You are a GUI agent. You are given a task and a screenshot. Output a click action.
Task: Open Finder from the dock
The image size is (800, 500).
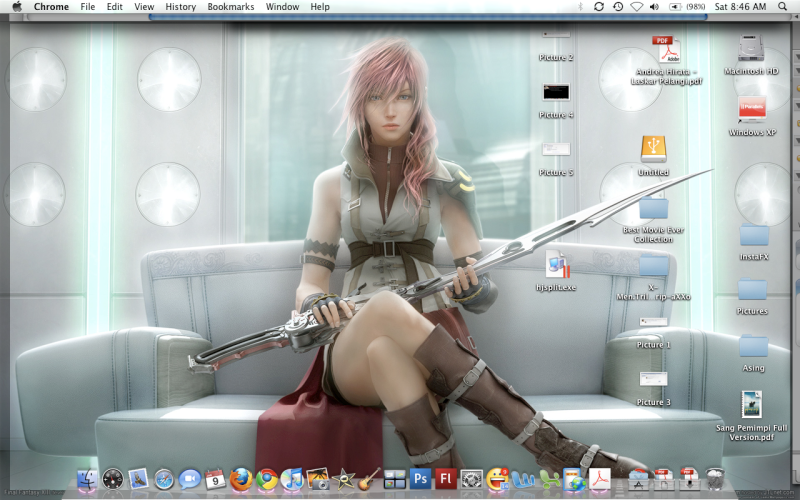(x=87, y=480)
